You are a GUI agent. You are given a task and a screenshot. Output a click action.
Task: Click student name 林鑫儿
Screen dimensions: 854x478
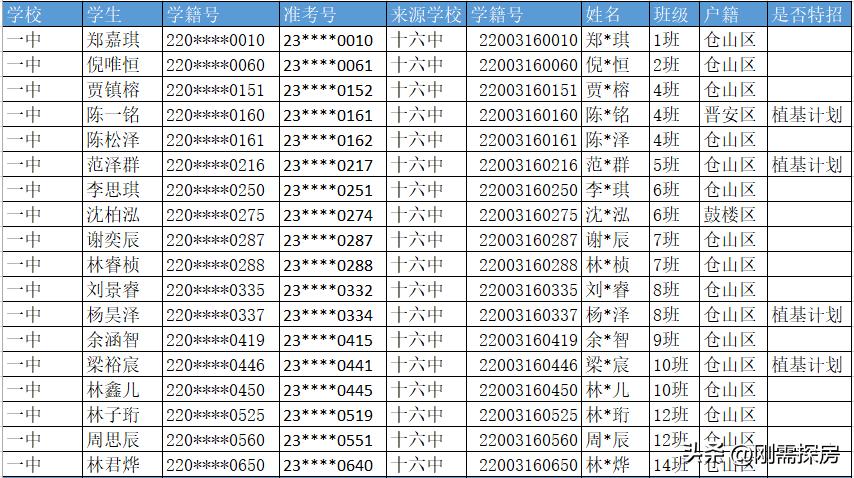click(113, 390)
